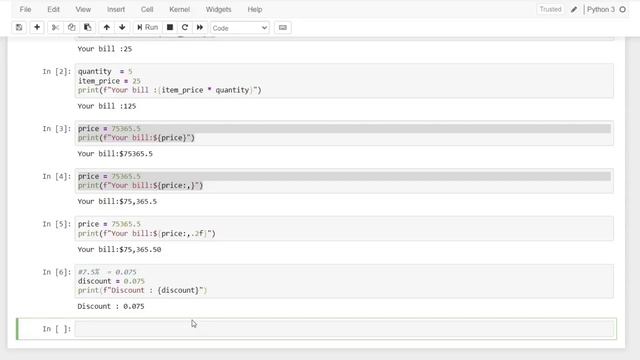Click the Trusted notebook indicator

click(550, 9)
